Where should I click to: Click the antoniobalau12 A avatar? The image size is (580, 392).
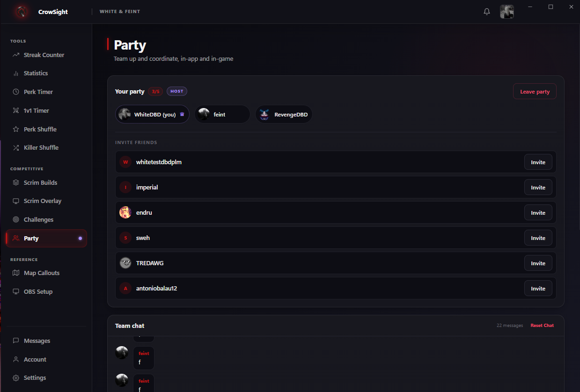125,288
